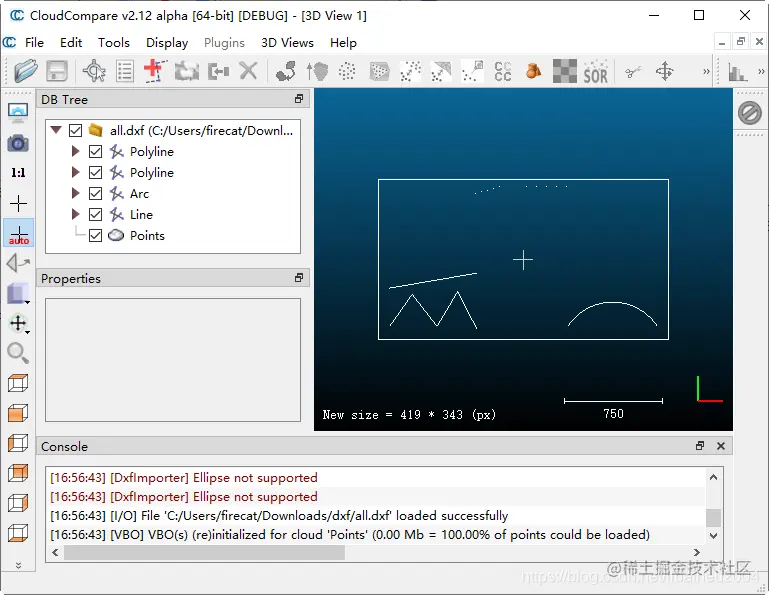Click the console horizontal scrollbar thumb
769x595 pixels.
204,552
